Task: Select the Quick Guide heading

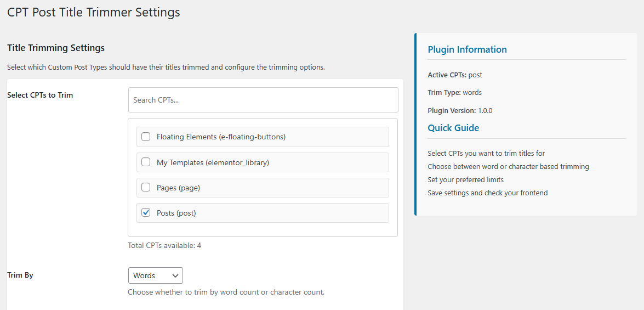Action: (453, 128)
